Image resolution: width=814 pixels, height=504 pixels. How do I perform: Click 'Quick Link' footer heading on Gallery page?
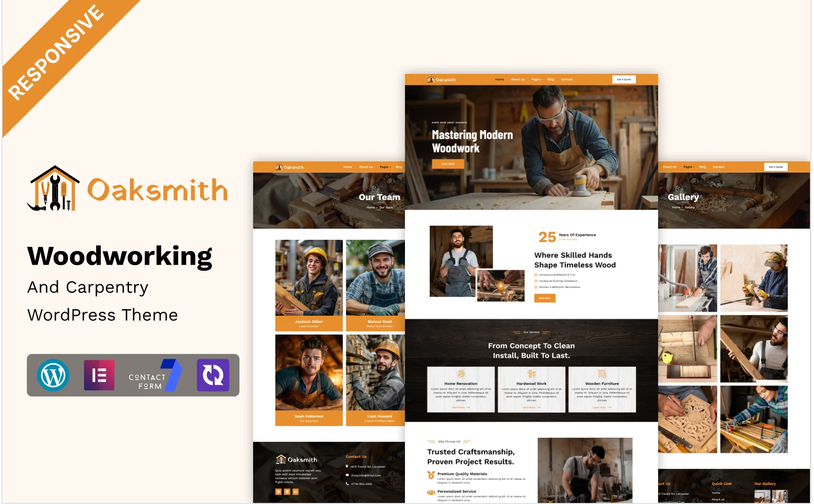tap(722, 484)
